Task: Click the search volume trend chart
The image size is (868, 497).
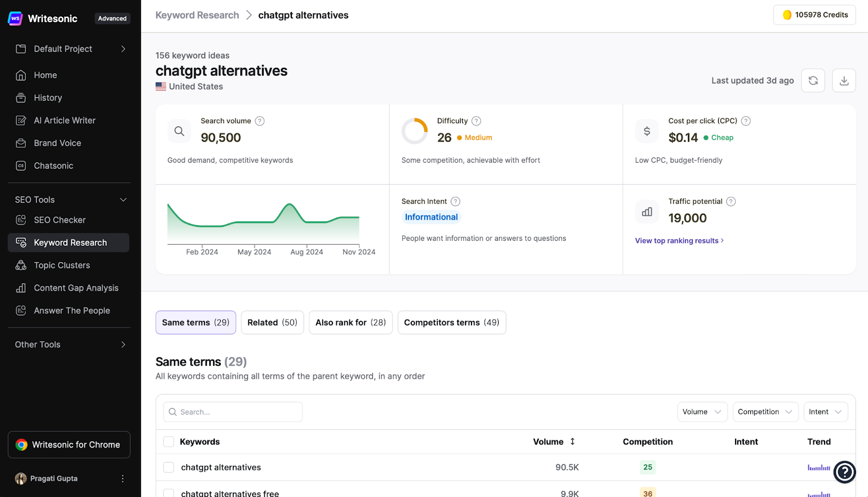Action: 264,222
